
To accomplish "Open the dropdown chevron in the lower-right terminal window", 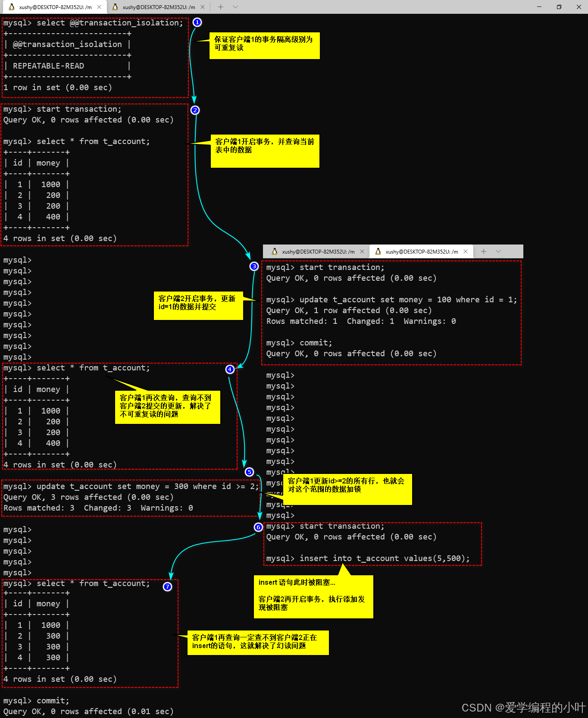I will tap(498, 251).
